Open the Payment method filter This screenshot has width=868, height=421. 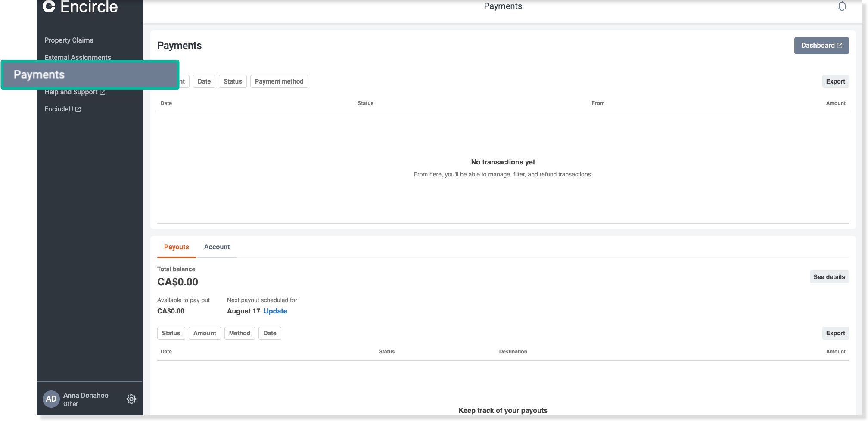279,81
